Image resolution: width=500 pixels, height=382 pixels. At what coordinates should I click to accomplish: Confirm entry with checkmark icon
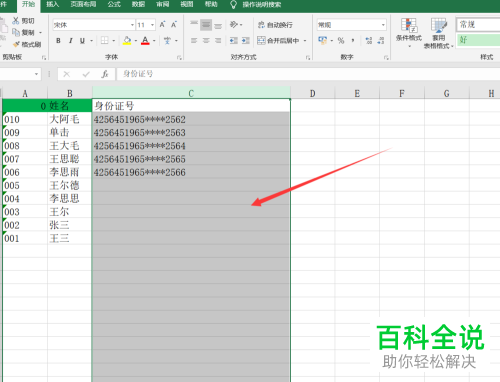coord(86,74)
